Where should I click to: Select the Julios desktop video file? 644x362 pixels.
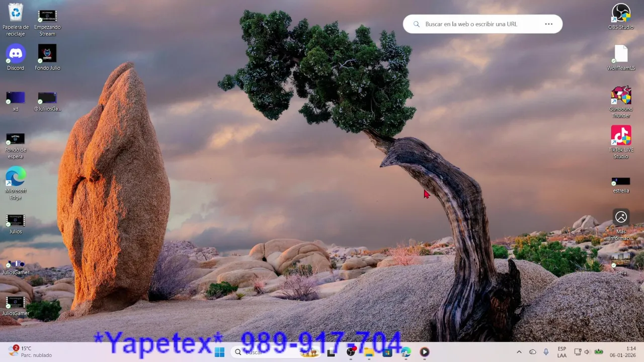tap(16, 224)
